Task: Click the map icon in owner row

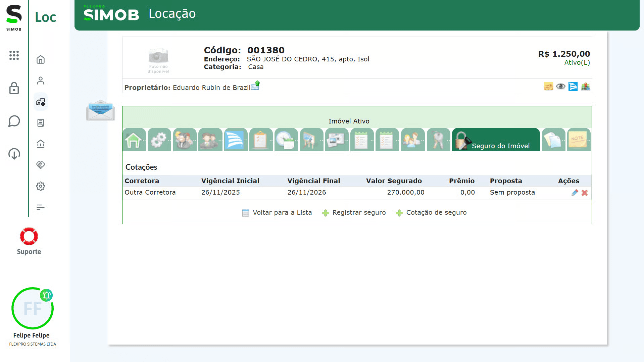Action: click(585, 87)
